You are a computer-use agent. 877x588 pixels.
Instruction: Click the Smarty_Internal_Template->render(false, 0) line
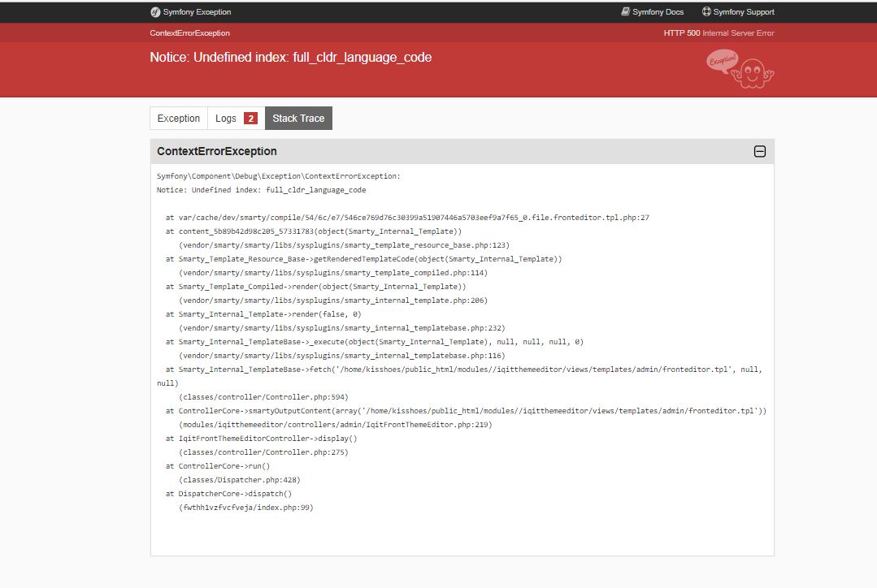pyautogui.click(x=263, y=314)
